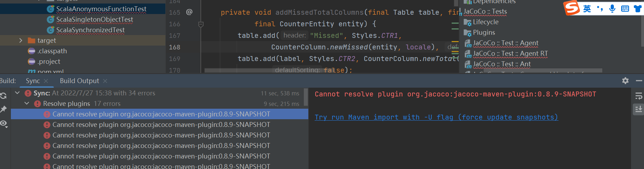The height and width of the screenshot is (169, 644).
Task: Pin the Build tab
Action: [x=4, y=109]
